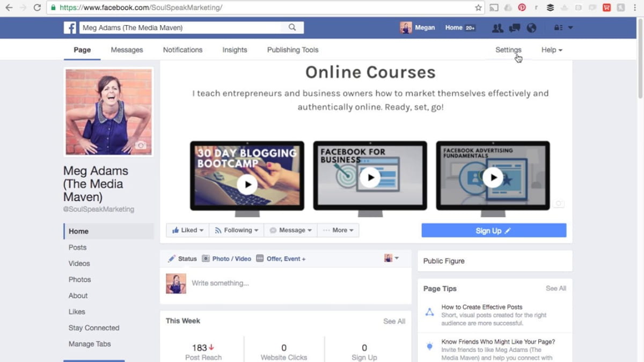Open the Message dropdown

[290, 230]
